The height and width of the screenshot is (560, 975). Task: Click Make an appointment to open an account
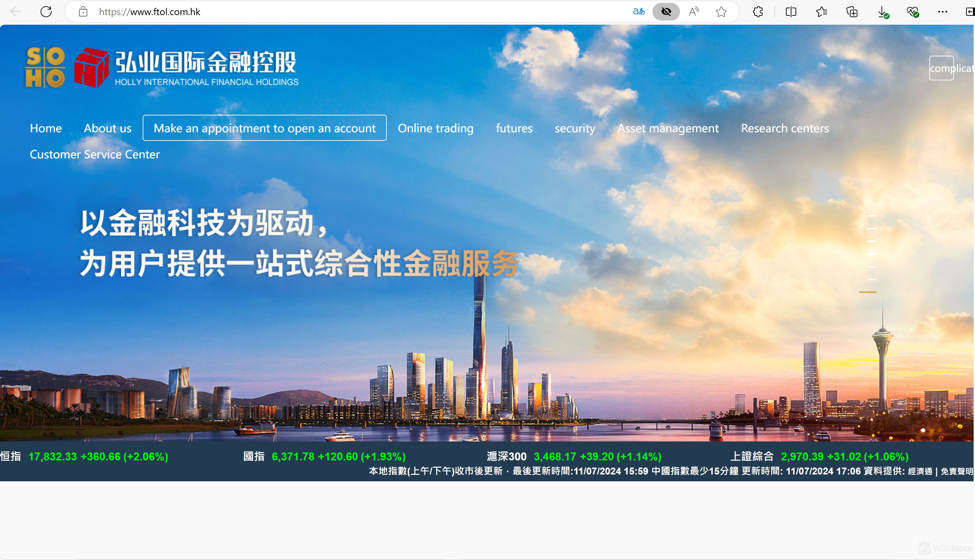[x=264, y=128]
